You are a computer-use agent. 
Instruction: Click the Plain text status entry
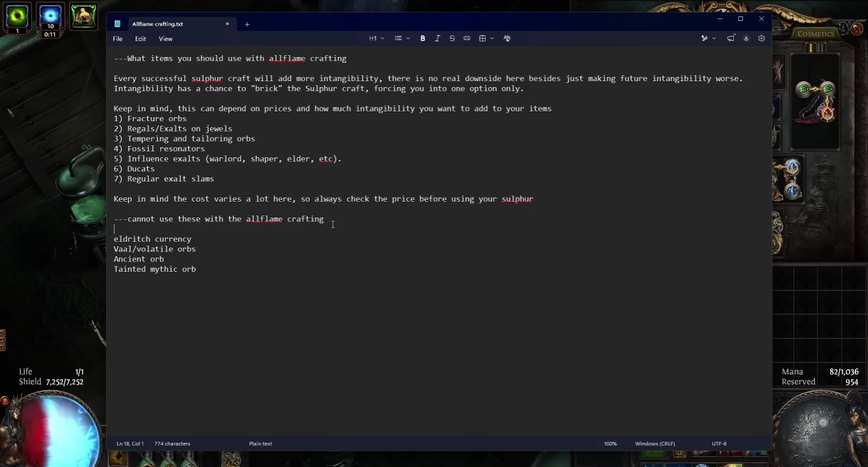(261, 443)
